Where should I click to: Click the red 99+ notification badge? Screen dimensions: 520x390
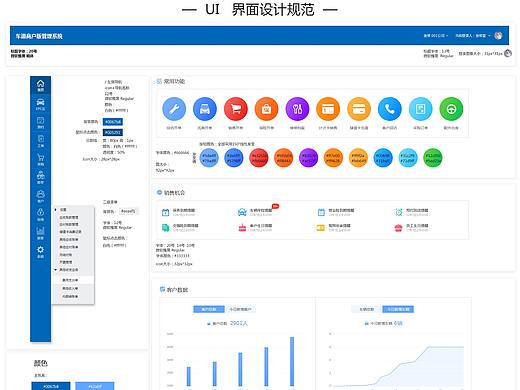[x=275, y=206]
